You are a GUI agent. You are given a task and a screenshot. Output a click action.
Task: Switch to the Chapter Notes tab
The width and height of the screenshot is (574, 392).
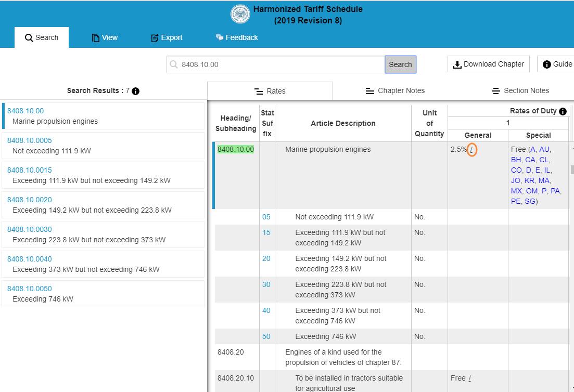tap(396, 90)
